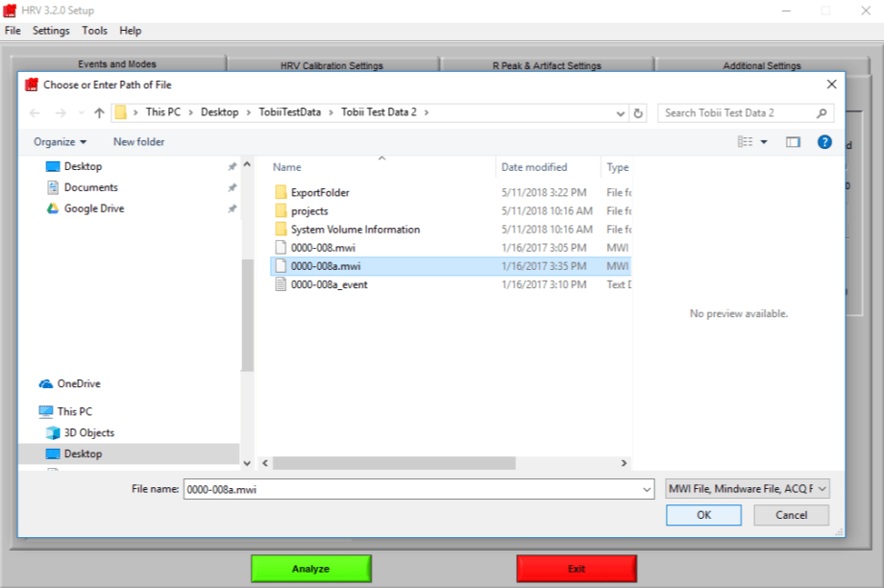Open the Tools menu
The height and width of the screenshot is (588, 884).
coord(94,30)
